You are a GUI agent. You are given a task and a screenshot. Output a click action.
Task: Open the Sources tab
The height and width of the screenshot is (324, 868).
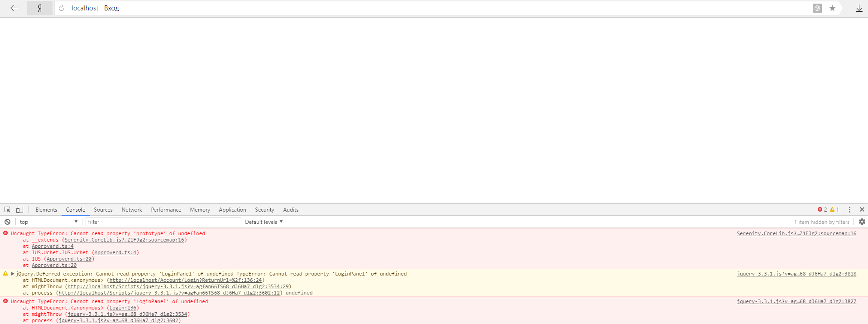pyautogui.click(x=103, y=210)
